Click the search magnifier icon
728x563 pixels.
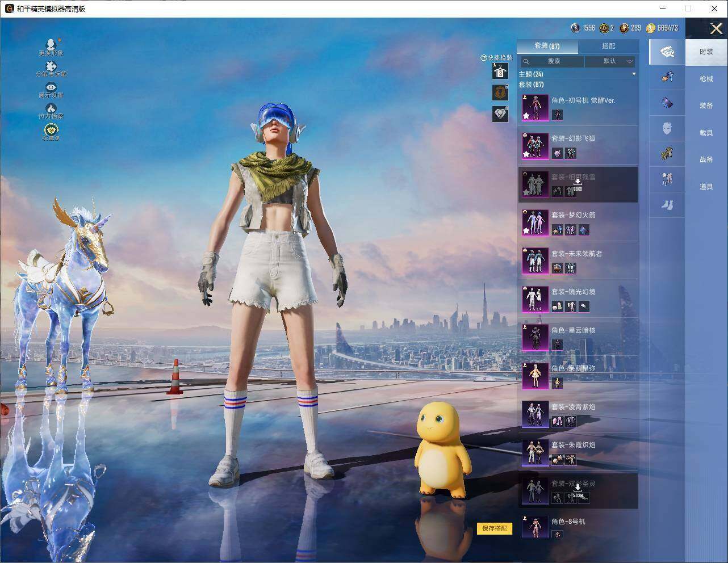click(x=526, y=61)
